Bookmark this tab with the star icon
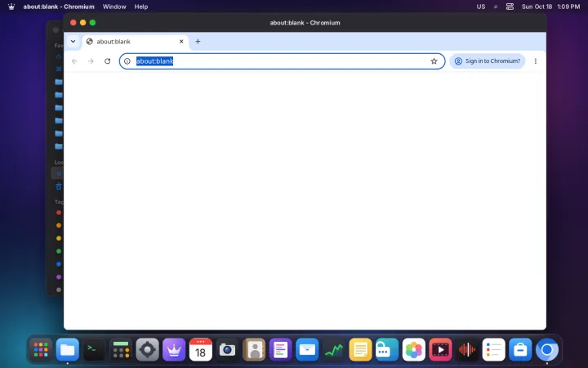 pyautogui.click(x=434, y=61)
